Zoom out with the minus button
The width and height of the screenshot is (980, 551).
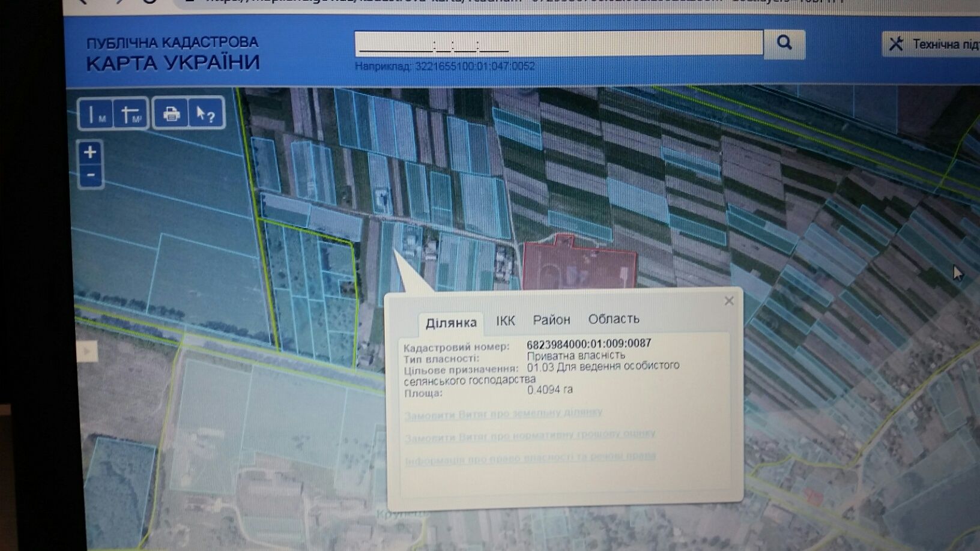click(x=91, y=176)
